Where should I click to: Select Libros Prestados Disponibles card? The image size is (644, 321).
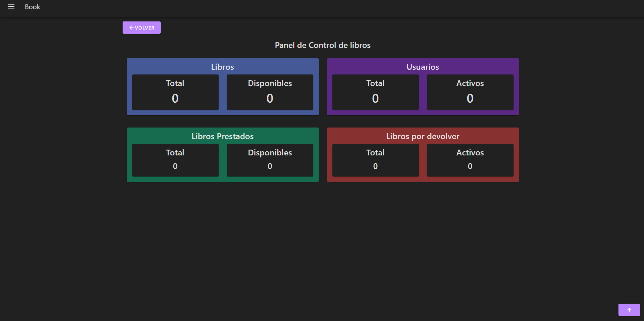(270, 160)
